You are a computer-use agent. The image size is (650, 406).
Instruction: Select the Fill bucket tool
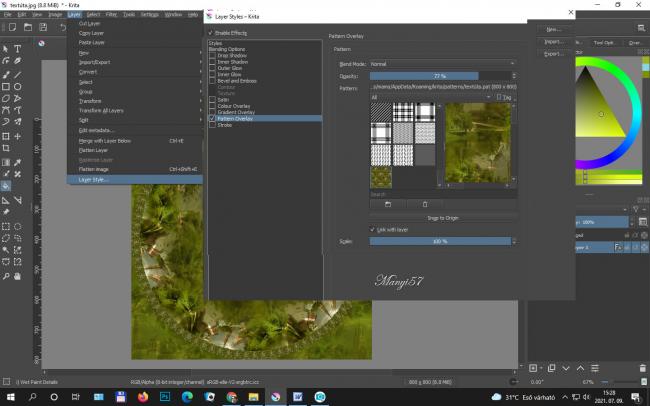[x=6, y=186]
